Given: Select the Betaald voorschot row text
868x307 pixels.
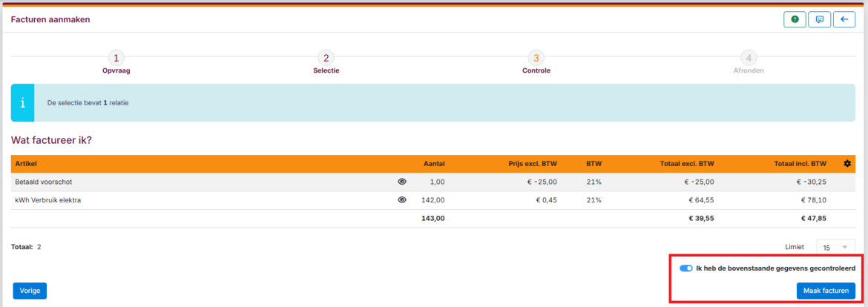Looking at the screenshot, I should (x=43, y=182).
